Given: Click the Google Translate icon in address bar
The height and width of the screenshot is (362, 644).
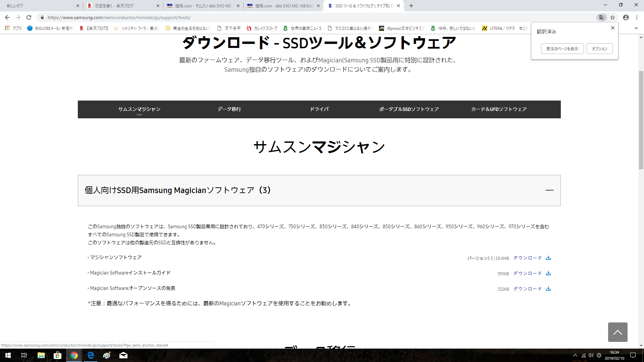Looking at the screenshot, I should coord(602,17).
